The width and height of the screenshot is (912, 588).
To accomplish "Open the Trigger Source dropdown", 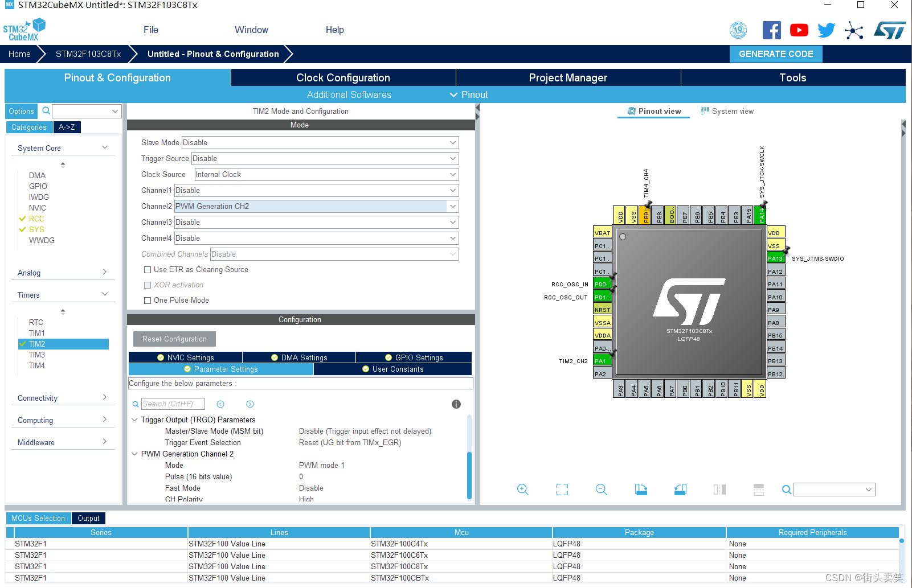I will coord(325,158).
